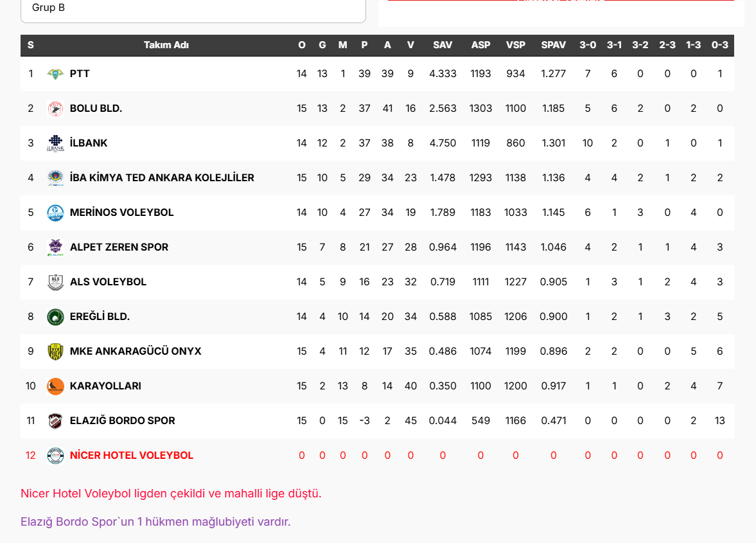Viewport: 756px width, 543px height.
Task: Click the Elazığ Bordo Spor logo
Action: [55, 421]
